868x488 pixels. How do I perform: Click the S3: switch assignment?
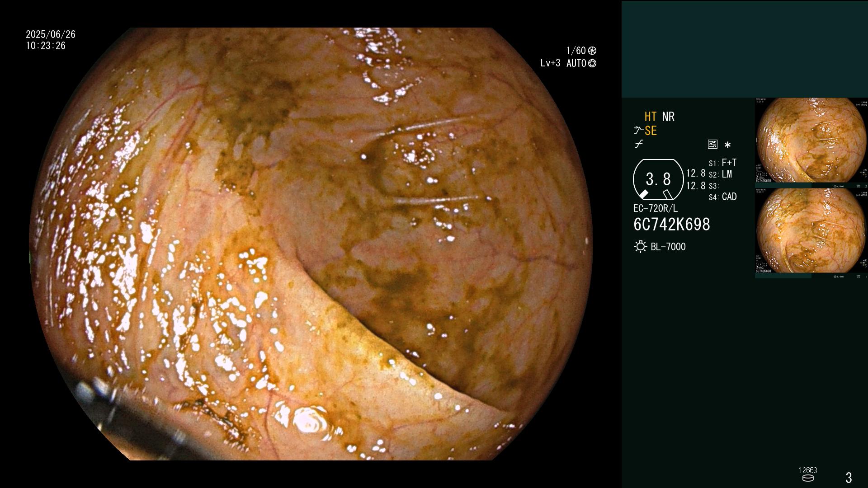[x=713, y=186]
